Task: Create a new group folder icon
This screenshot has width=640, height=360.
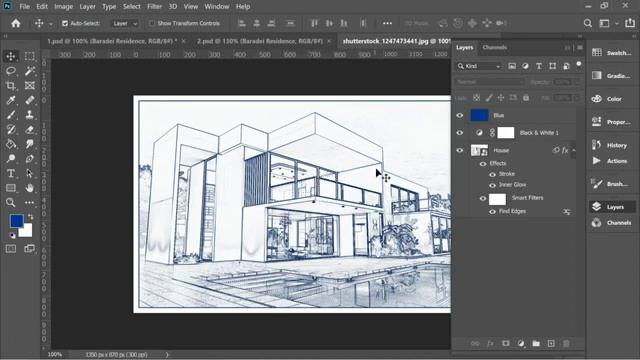Action: [536, 344]
